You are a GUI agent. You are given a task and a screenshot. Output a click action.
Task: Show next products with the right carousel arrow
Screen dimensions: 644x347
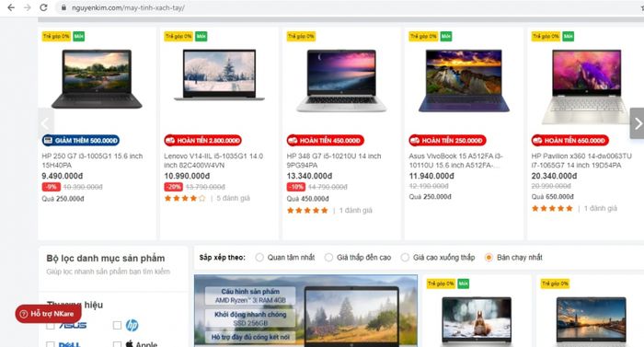pos(637,123)
